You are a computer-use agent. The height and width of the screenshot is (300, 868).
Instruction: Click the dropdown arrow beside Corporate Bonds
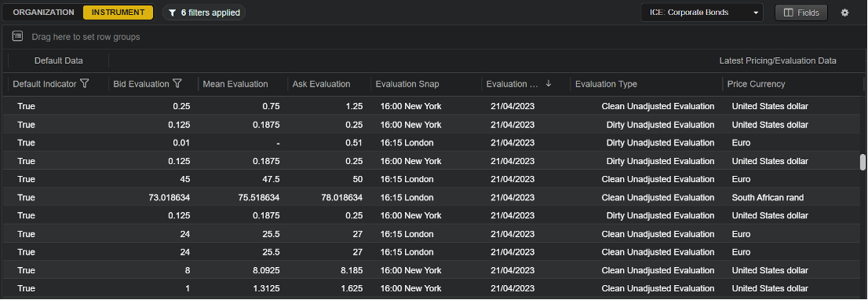[x=757, y=13]
